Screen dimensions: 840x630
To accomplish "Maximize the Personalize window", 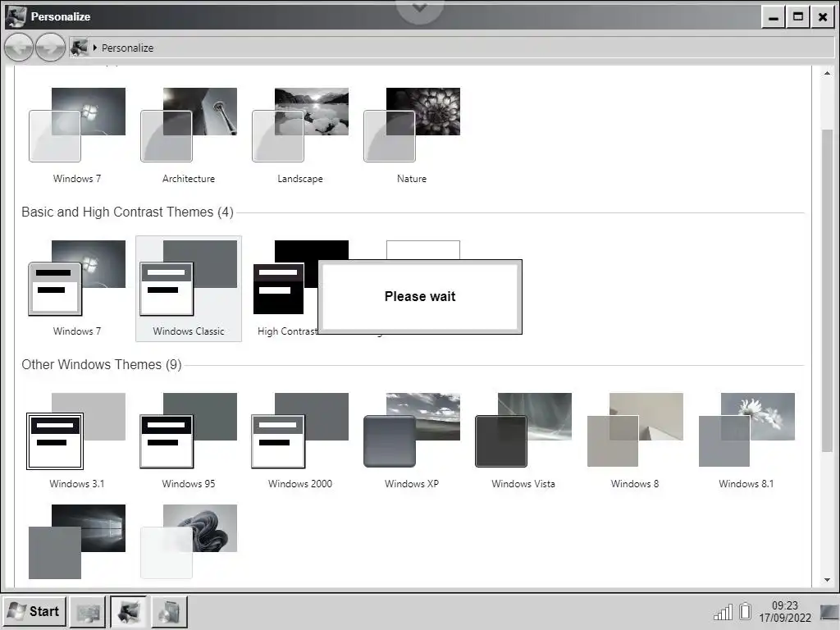I will point(797,17).
